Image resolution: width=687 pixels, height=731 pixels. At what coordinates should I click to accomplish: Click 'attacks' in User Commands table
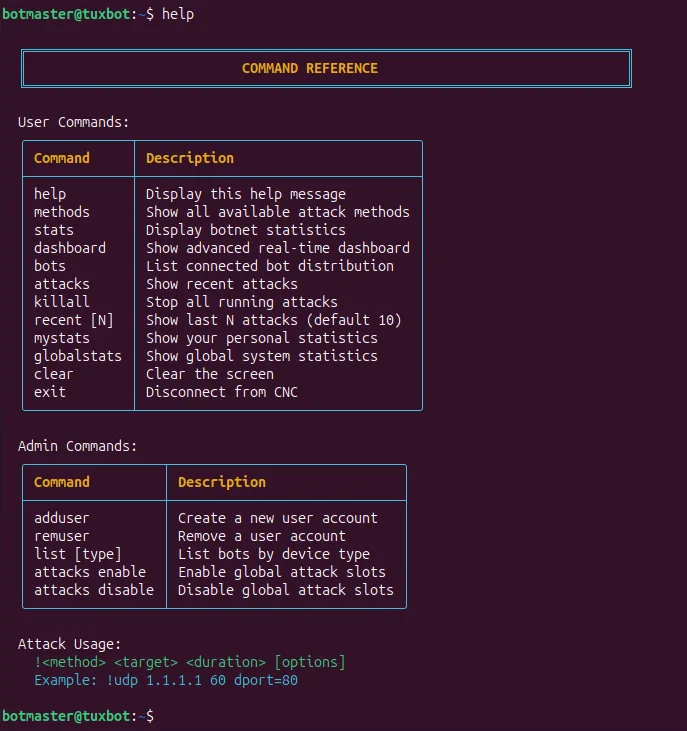pos(62,284)
